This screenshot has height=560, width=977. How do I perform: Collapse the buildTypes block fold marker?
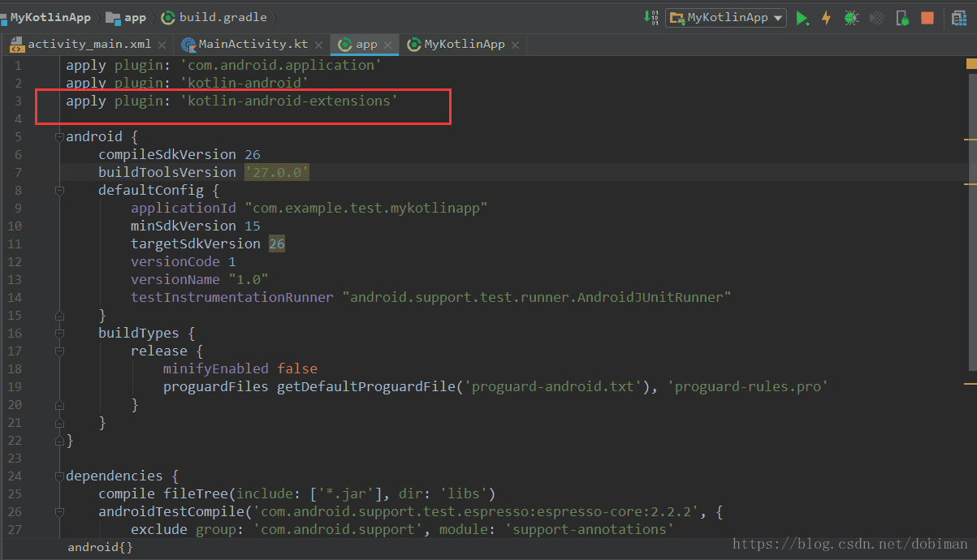pos(59,334)
